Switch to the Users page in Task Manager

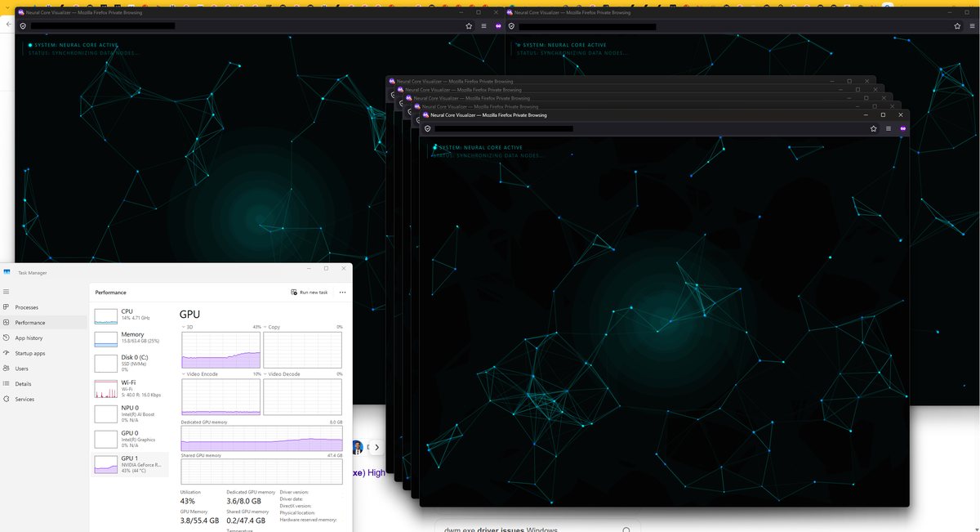point(43,369)
